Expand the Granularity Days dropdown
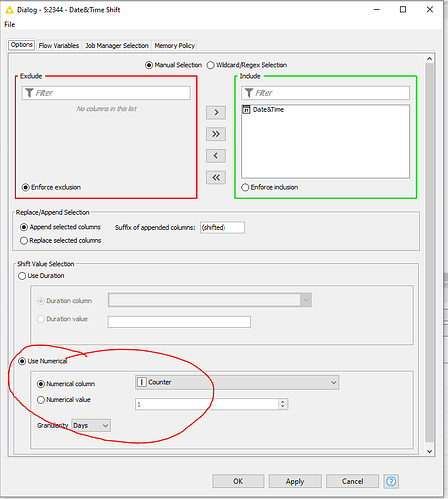This screenshot has height=499, width=448. [91, 425]
